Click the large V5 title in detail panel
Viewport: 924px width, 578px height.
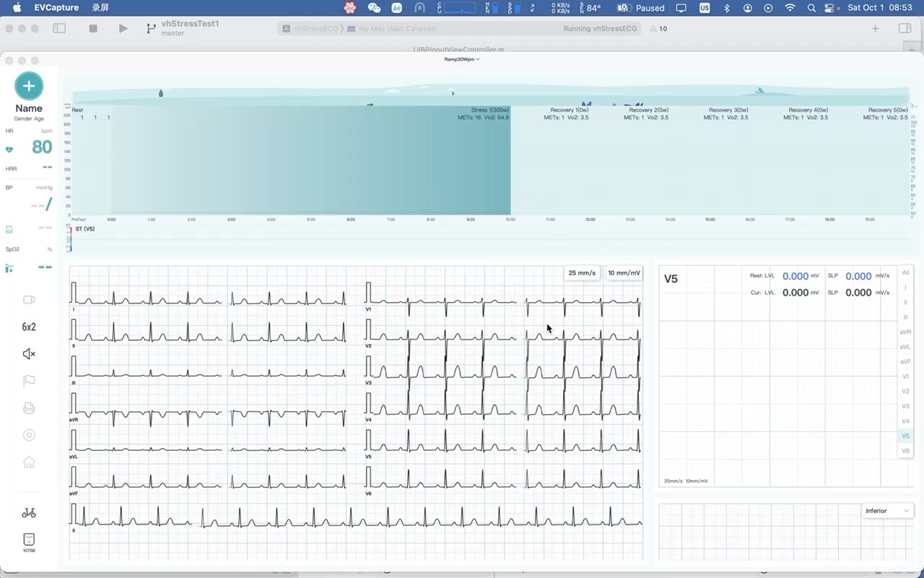(671, 279)
